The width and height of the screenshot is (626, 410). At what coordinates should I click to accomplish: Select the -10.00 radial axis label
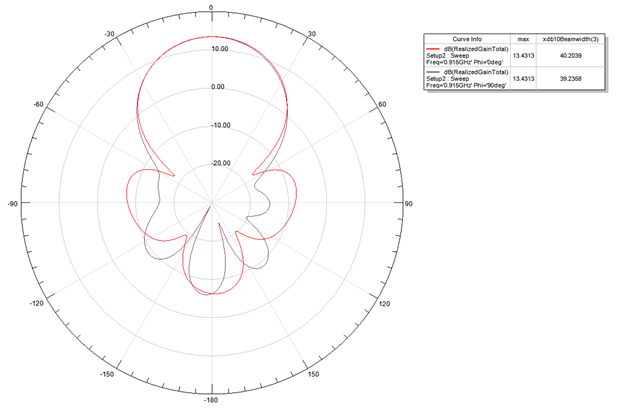[x=221, y=125]
